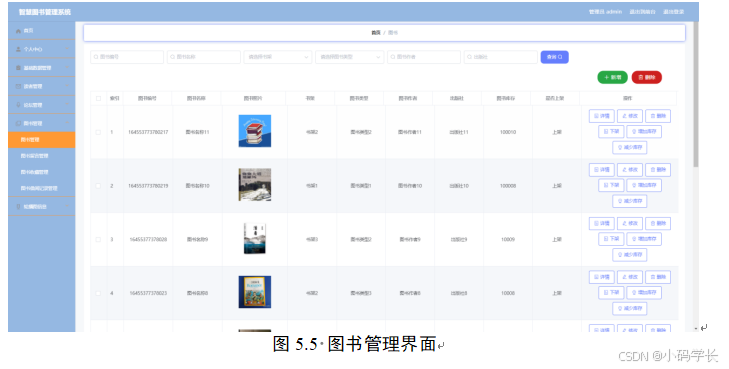Click the vertical page scrollbar

pyautogui.click(x=696, y=94)
